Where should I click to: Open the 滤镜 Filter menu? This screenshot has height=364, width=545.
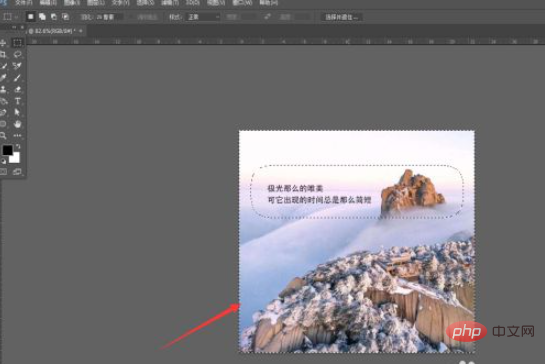pos(170,3)
